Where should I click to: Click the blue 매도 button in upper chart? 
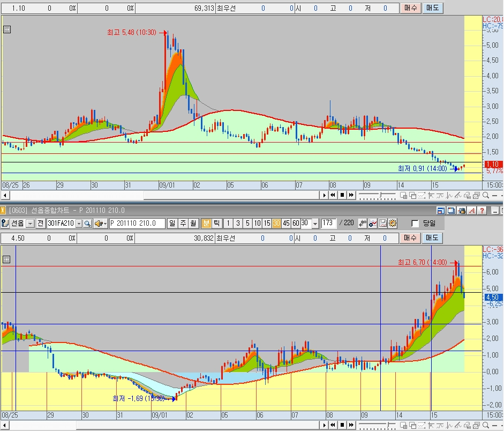tap(432, 9)
